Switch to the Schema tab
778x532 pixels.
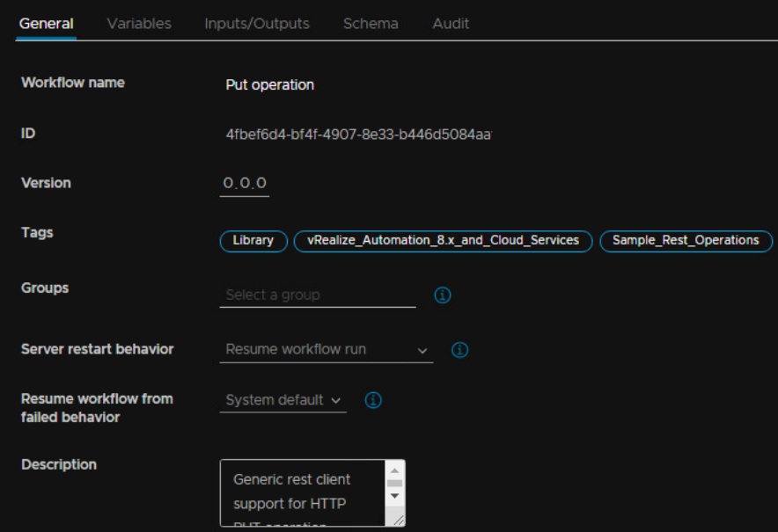(x=371, y=24)
